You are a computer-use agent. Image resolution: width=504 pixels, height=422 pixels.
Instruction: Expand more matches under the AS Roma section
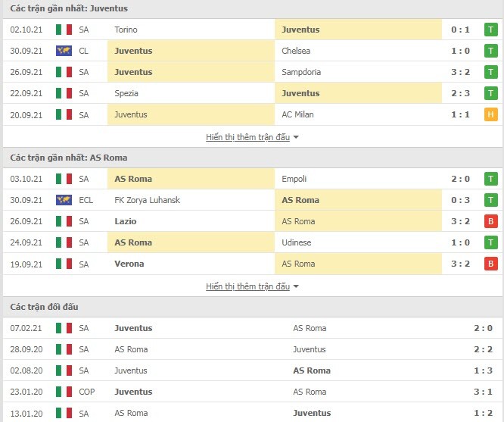[247, 286]
